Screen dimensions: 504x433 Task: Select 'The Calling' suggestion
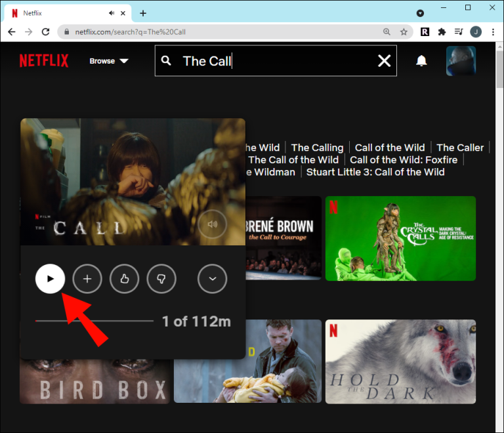click(317, 148)
